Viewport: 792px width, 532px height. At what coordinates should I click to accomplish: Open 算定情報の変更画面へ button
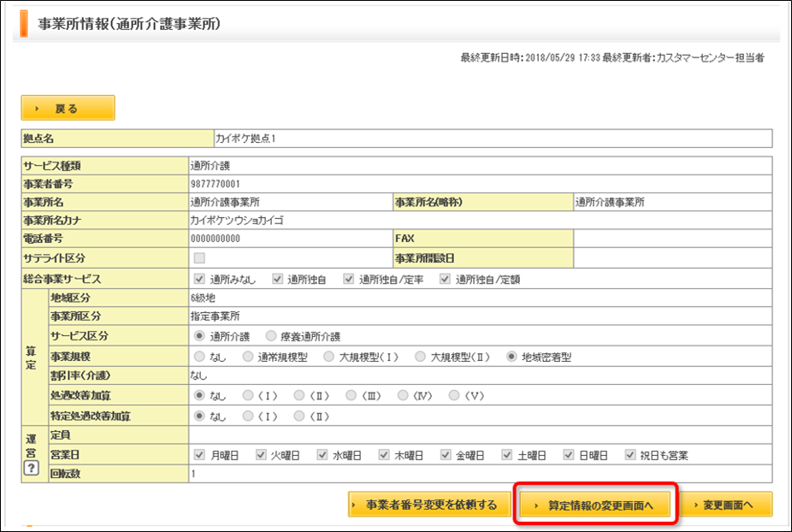[595, 505]
